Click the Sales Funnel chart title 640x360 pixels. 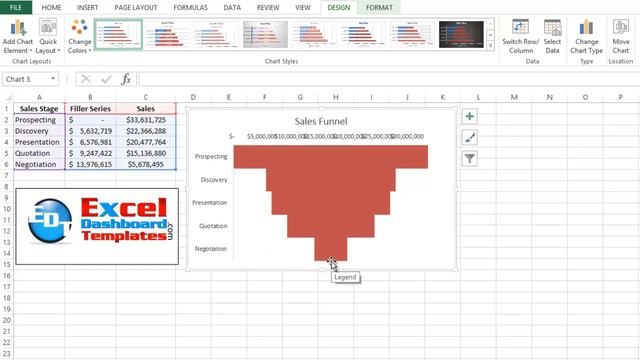321,121
